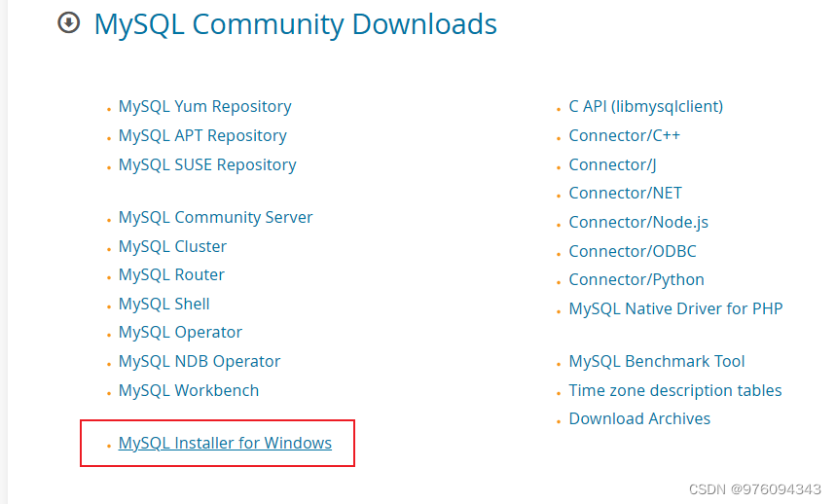Open the Connector/Node.js link
The height and width of the screenshot is (504, 836).
point(638,223)
